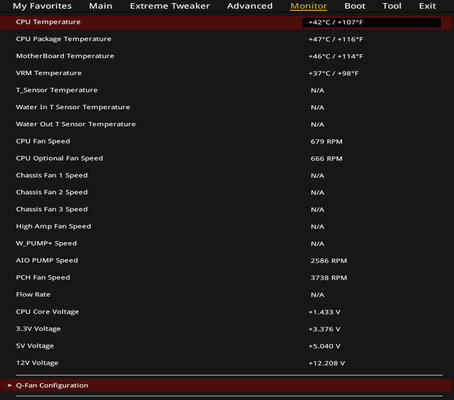Select Chassis Fan 1 Speed label
454x400 pixels.
tap(52, 175)
